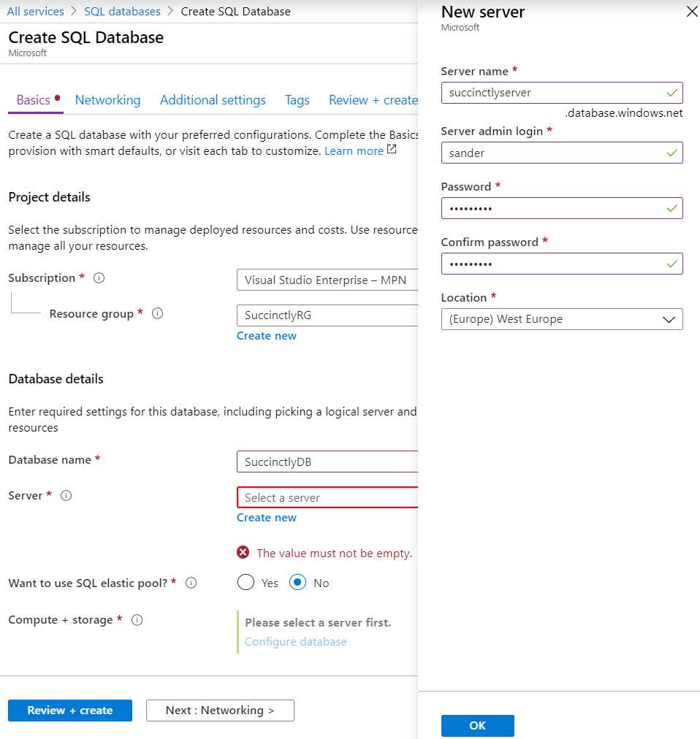
Task: Close the New server panel with the X
Action: (690, 11)
